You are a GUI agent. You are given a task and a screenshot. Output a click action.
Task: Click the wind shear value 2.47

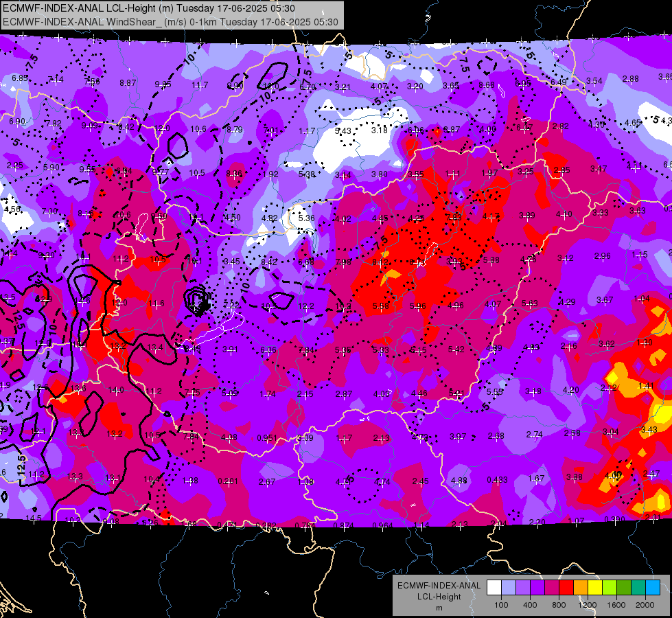pyautogui.click(x=651, y=474)
